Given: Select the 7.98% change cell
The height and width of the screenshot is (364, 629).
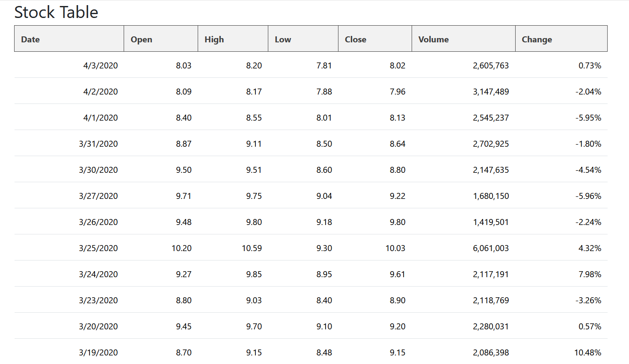Looking at the screenshot, I should [x=590, y=274].
